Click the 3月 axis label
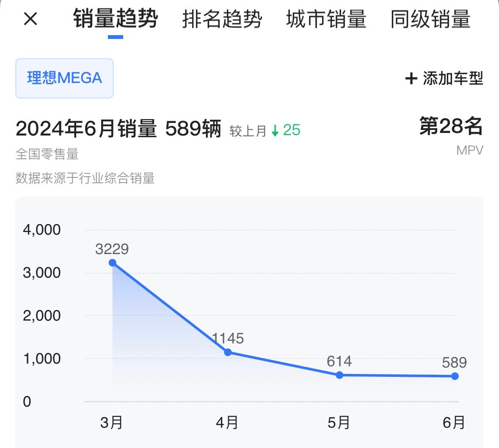 tap(112, 422)
